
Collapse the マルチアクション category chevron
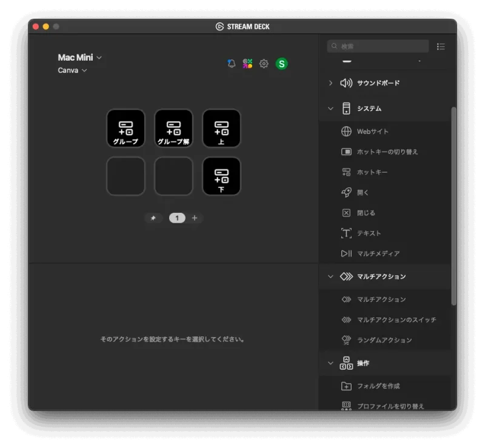coord(330,276)
